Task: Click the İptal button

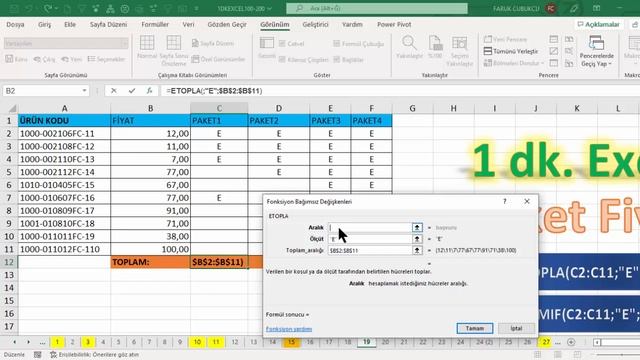Action: coord(516,328)
